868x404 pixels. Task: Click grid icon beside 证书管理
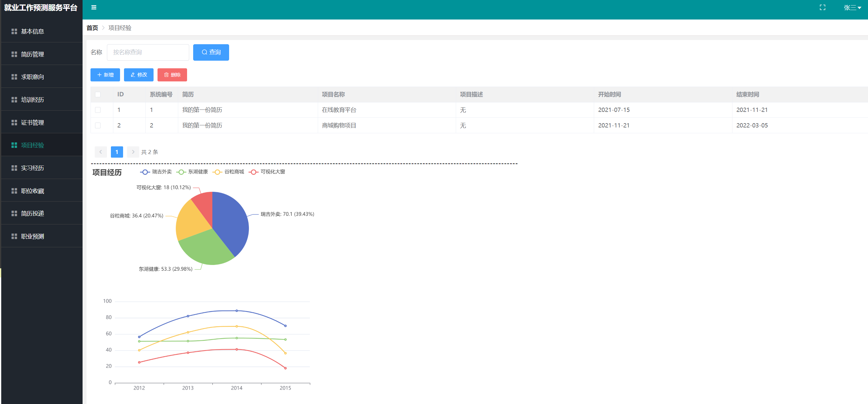[14, 122]
